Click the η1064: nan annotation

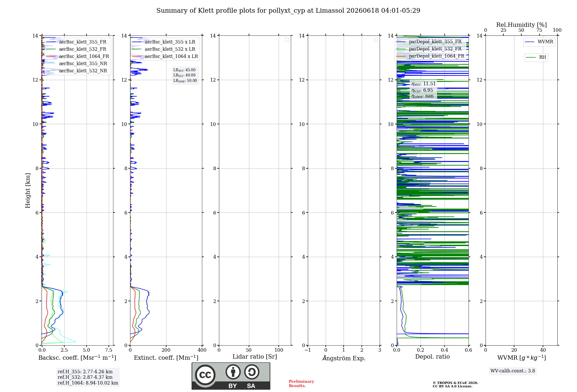[422, 96]
